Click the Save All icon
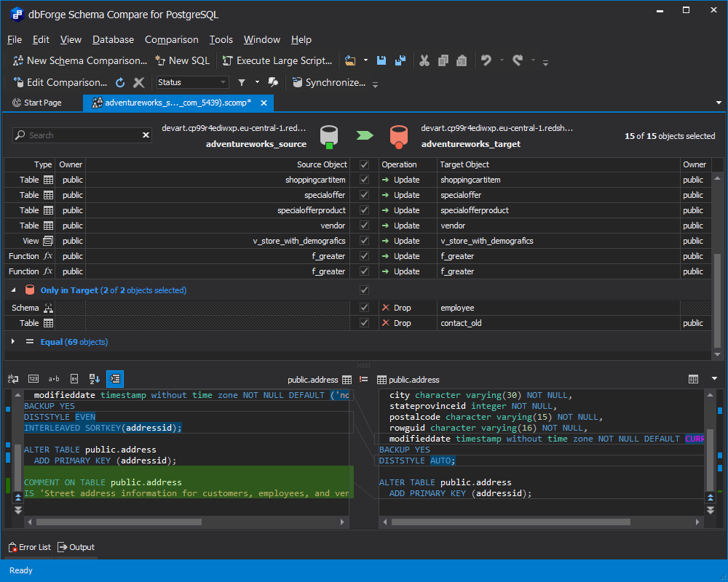 click(x=400, y=60)
